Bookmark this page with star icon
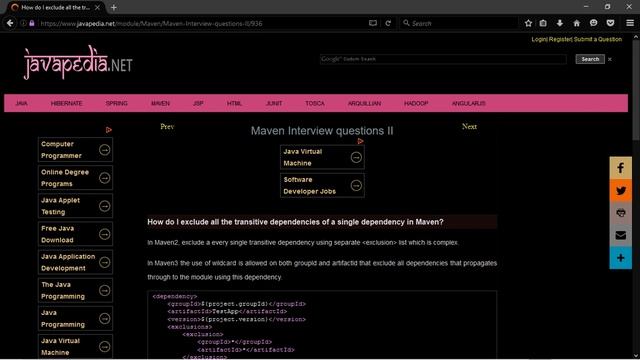This screenshot has width=640, height=360. pos(528,23)
